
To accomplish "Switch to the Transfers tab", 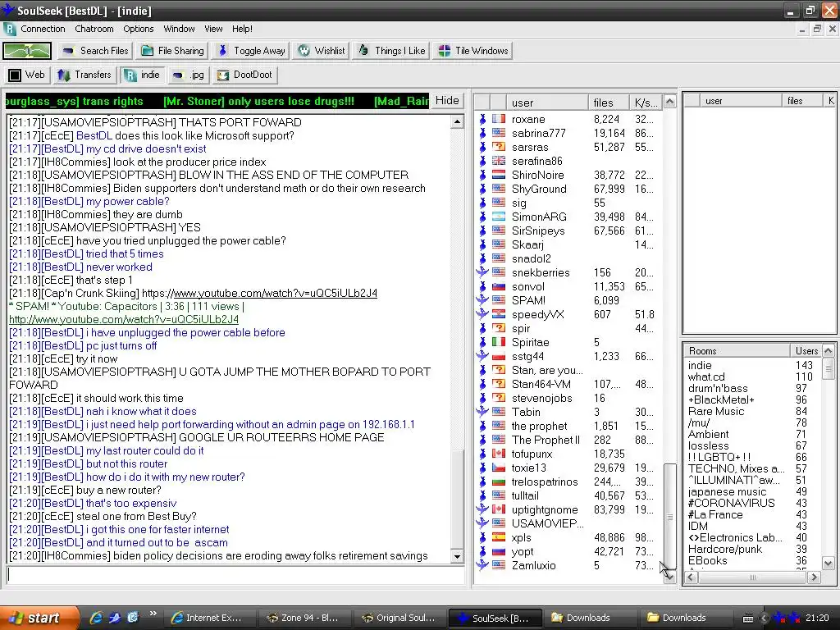I will [84, 75].
